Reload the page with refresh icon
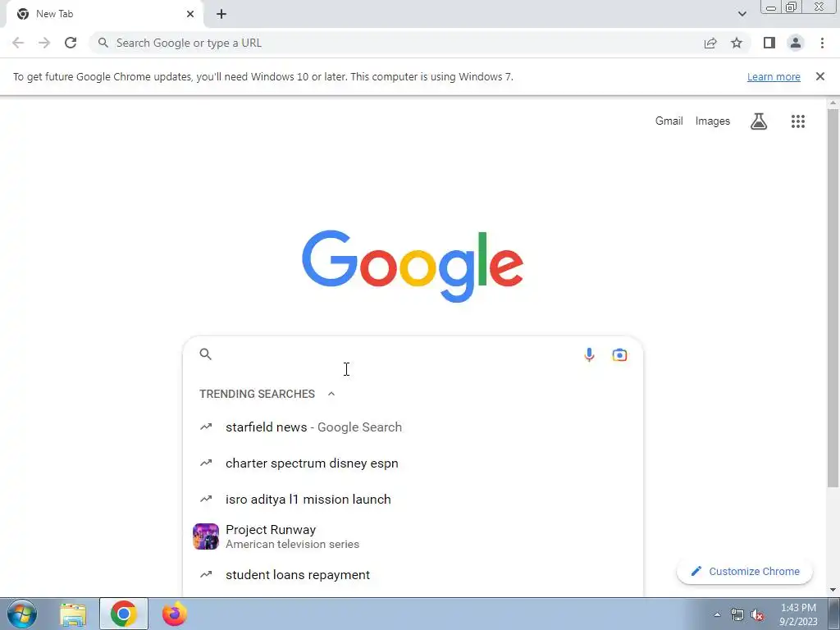840x630 pixels. 71,43
